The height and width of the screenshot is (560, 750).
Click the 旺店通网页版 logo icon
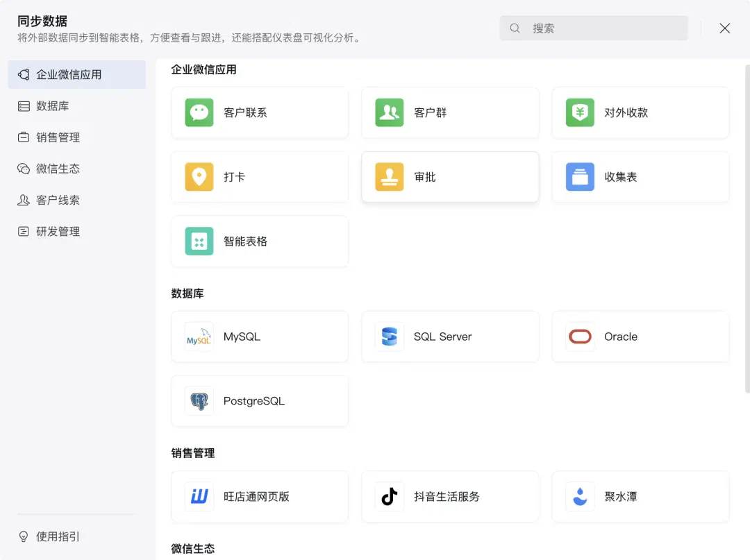click(199, 496)
